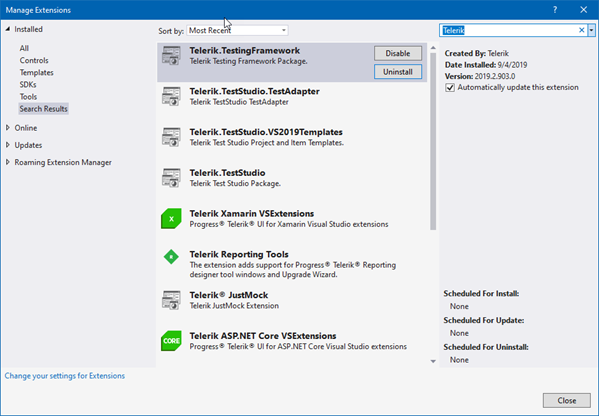Click the green CORE ASP.NET icon
This screenshot has width=599, height=416.
coord(171,341)
